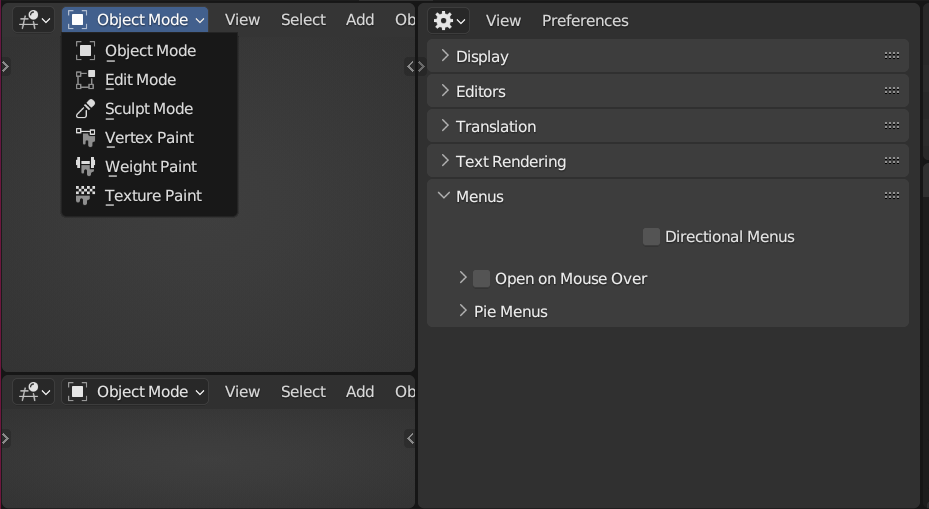
Task: Click the Sculpt Mode brush icon
Action: tap(85, 109)
